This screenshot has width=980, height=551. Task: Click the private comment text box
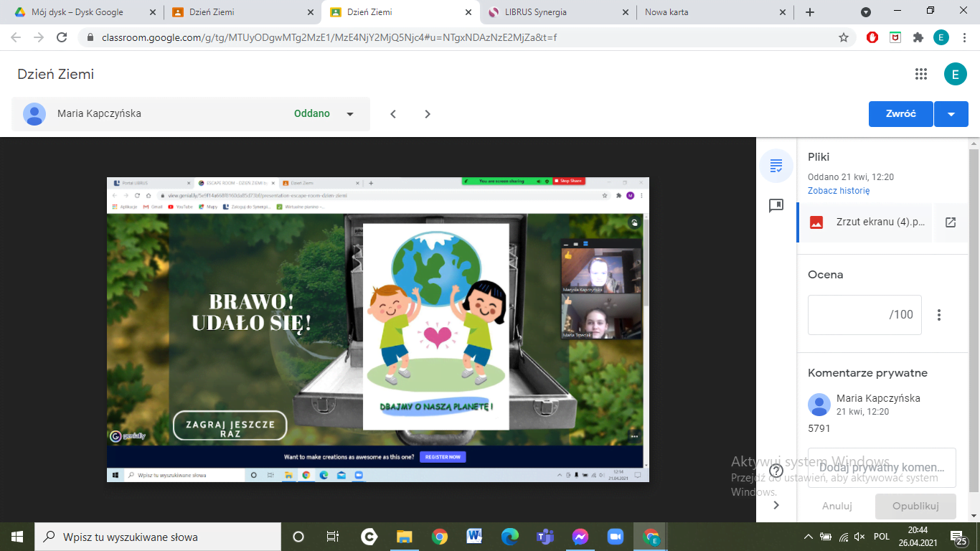[882, 467]
